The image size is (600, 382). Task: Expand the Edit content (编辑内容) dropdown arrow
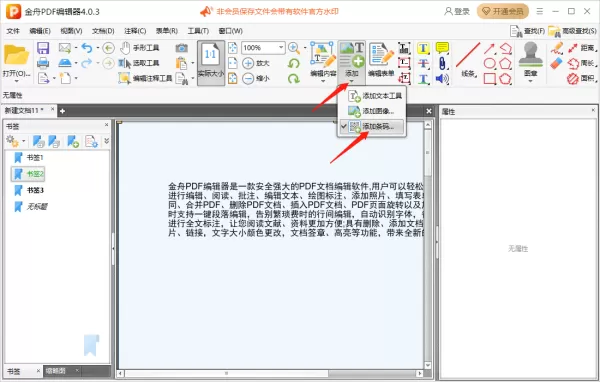pos(323,81)
